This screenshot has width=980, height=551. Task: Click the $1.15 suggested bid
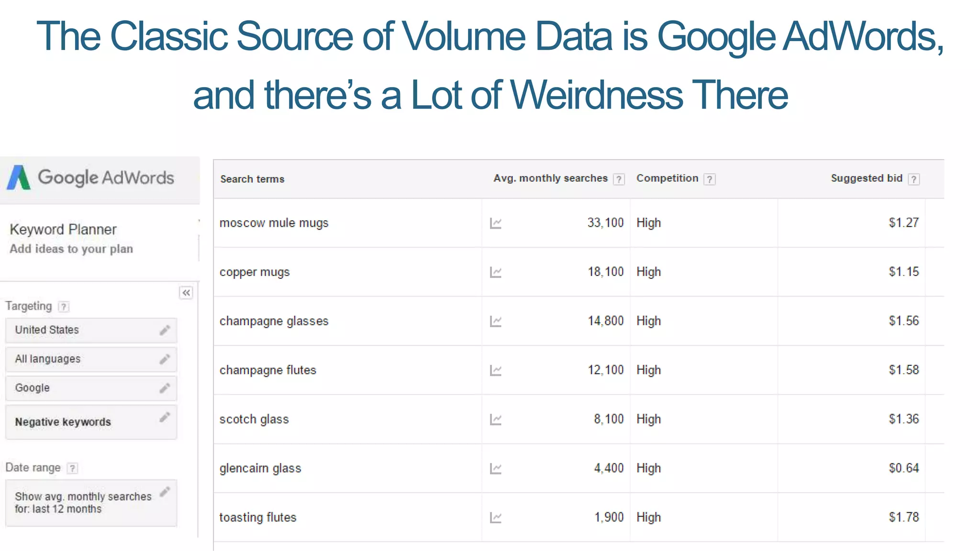904,272
